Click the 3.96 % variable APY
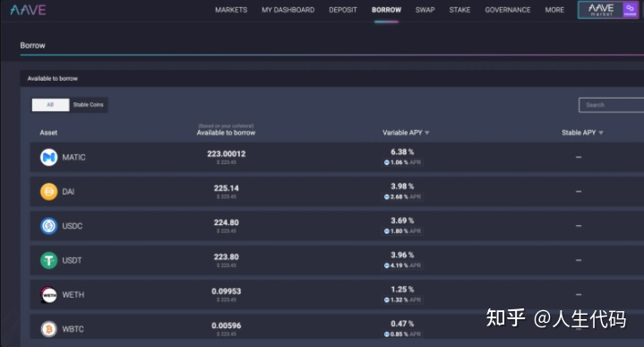The width and height of the screenshot is (644, 347). (x=402, y=255)
